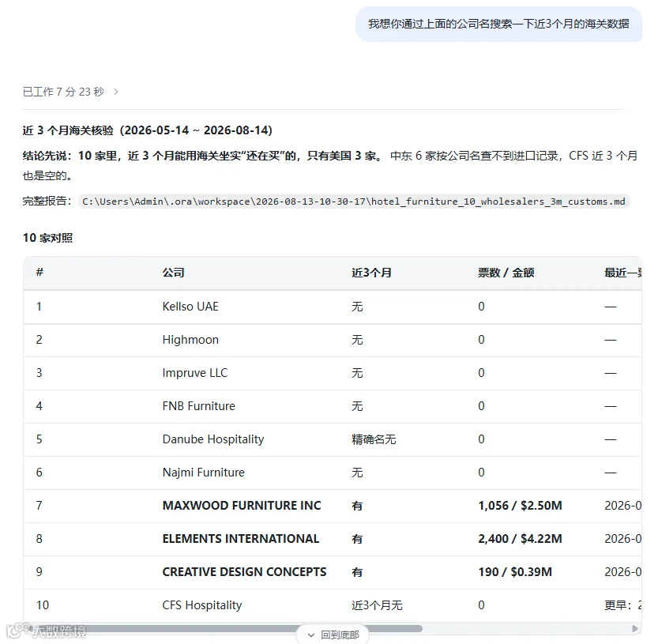Click the '1,056 / $2.50M' value
This screenshot has height=644, width=658.
[520, 506]
